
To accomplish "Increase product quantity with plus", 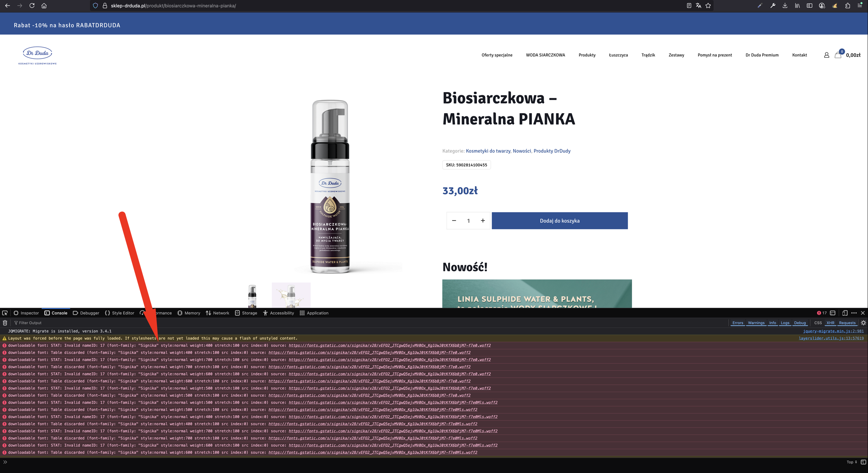I will pos(483,221).
